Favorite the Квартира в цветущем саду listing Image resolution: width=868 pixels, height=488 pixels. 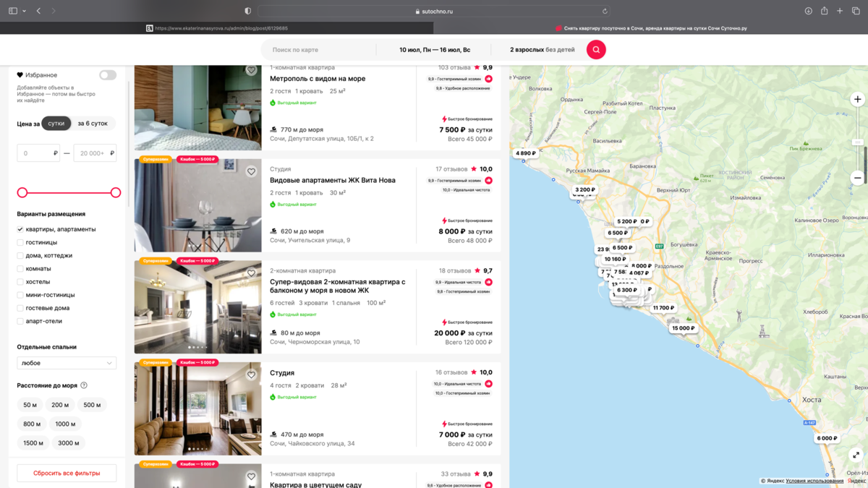click(x=251, y=476)
